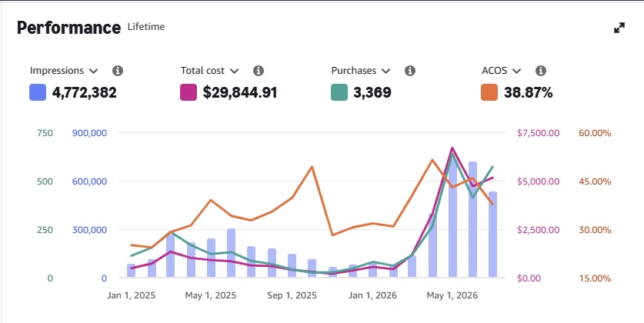
Task: Open info tooltip next to Impressions
Action: (118, 71)
